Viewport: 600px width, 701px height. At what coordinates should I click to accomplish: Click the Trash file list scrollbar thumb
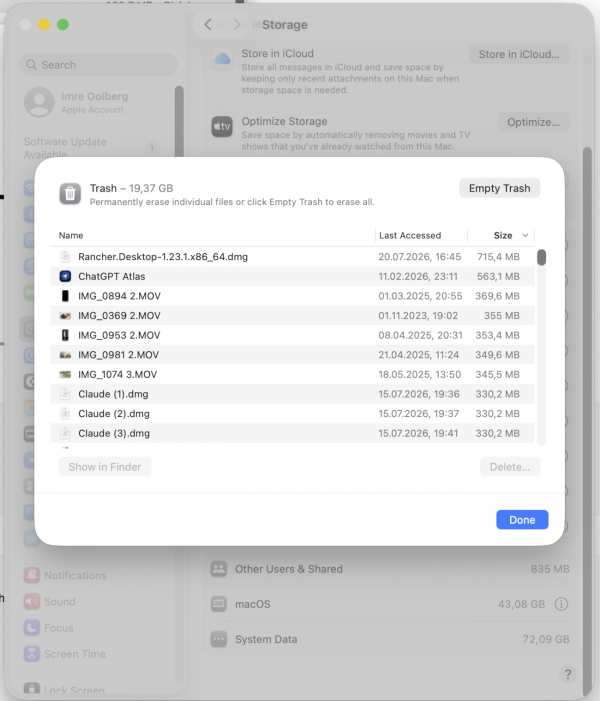tap(541, 258)
